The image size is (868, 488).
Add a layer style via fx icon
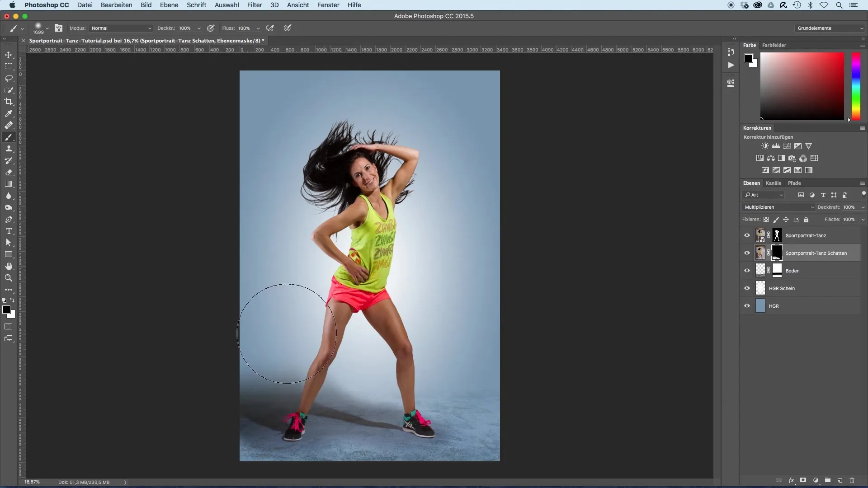click(x=791, y=480)
